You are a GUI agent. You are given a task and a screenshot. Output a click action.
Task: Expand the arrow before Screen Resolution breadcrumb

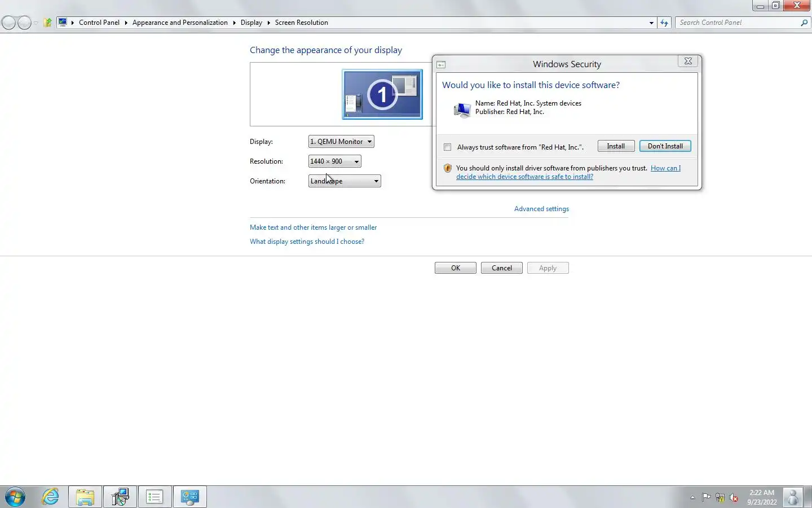[x=268, y=23]
